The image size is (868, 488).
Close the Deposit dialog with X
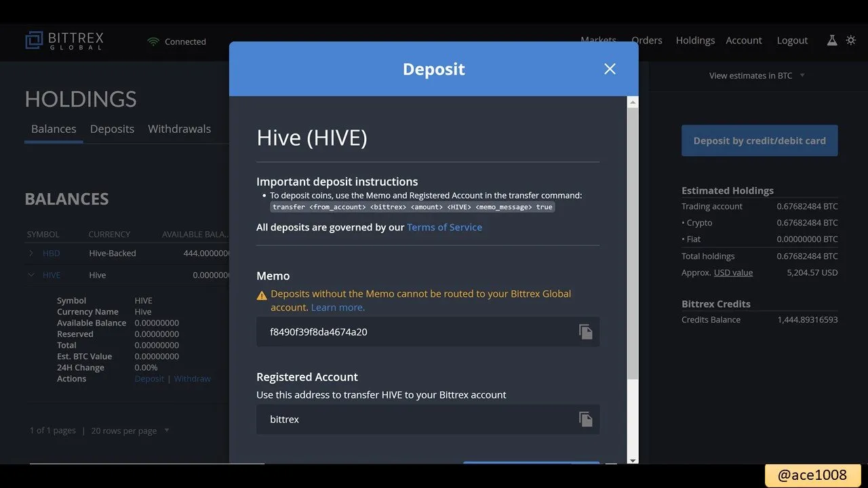[610, 69]
